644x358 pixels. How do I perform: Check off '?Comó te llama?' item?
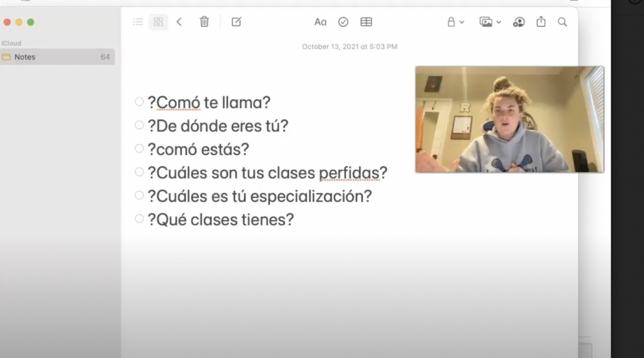[x=139, y=102]
